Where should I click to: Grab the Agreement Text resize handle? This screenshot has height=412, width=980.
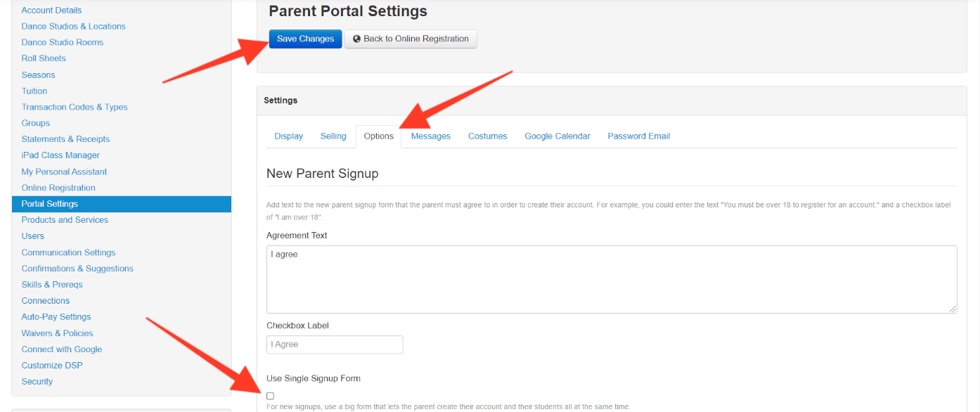953,309
